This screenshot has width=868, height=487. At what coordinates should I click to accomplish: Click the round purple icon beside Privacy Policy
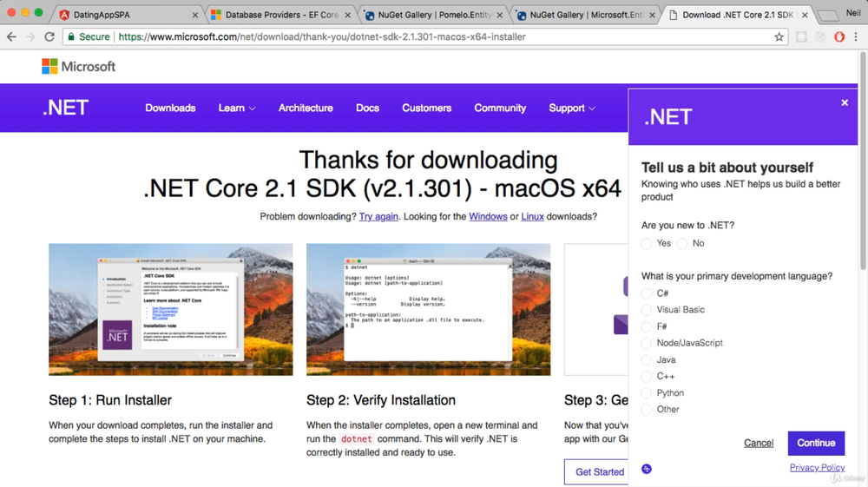(x=647, y=470)
